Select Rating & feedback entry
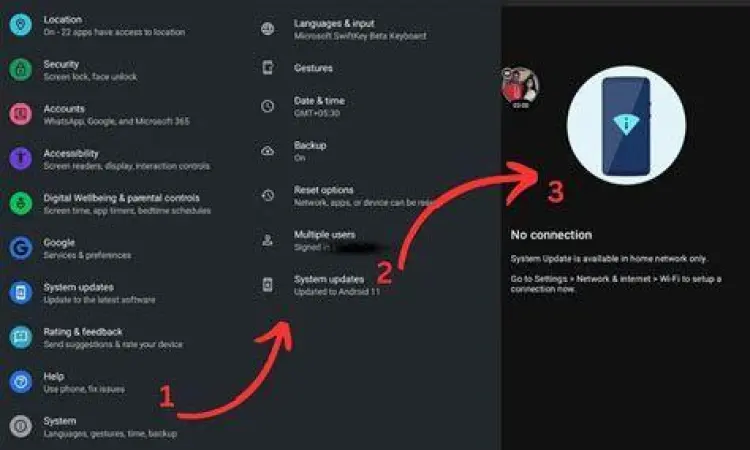 (113, 338)
